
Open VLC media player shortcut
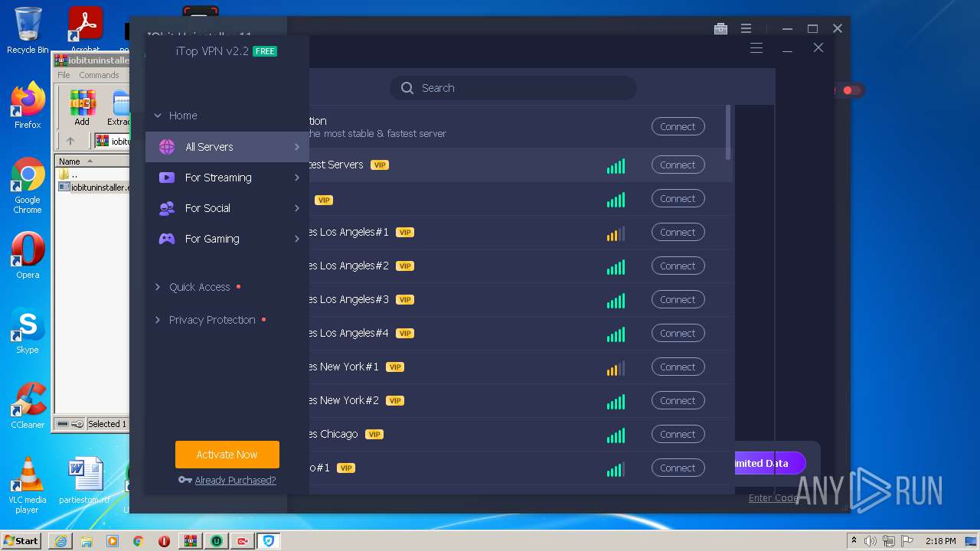[x=28, y=485]
